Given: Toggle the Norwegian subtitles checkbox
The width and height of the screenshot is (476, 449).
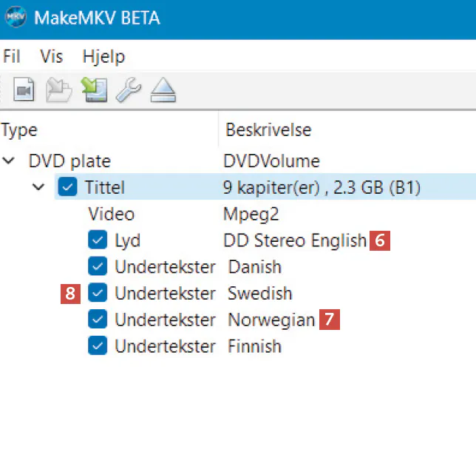Looking at the screenshot, I should 97,320.
